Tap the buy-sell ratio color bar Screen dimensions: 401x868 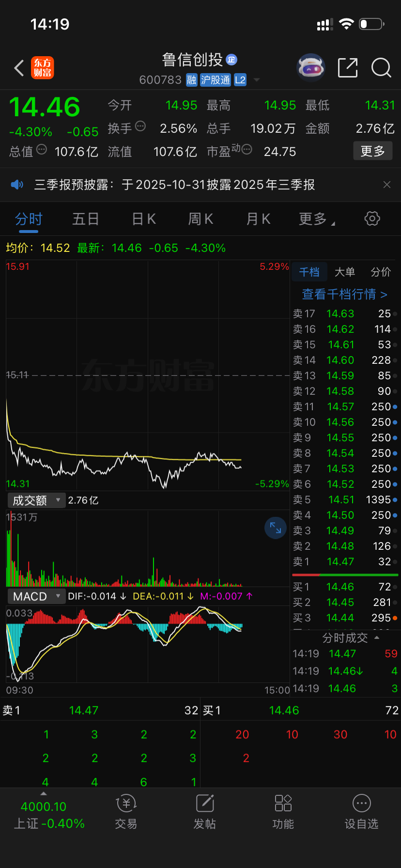click(345, 574)
